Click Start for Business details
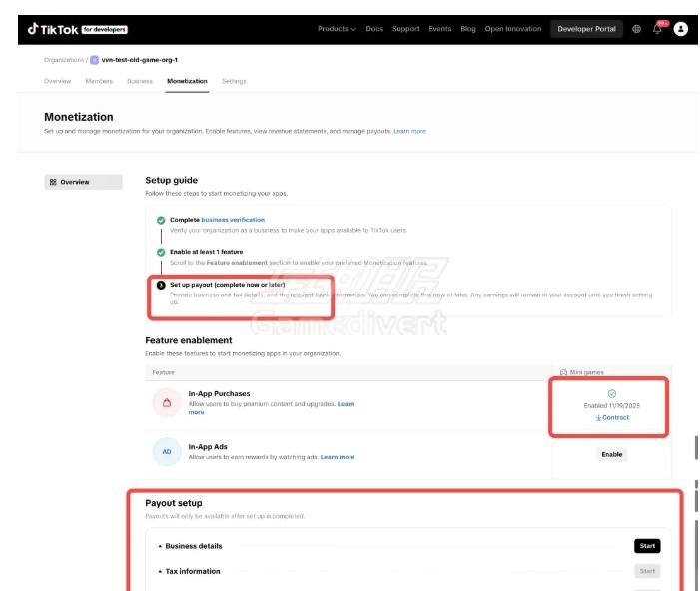 tap(647, 546)
